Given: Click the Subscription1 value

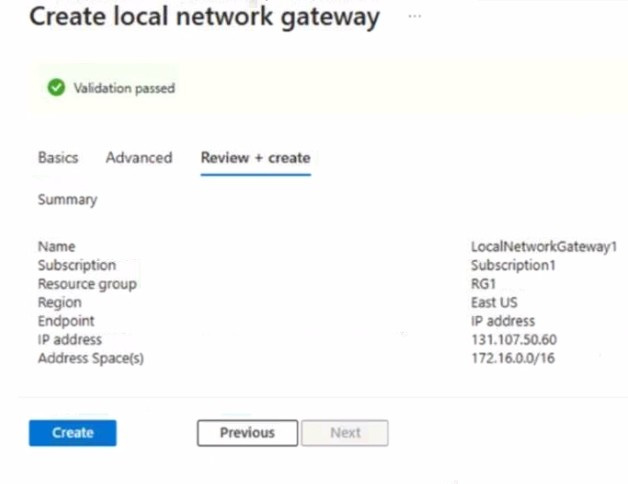Looking at the screenshot, I should pos(513,265).
